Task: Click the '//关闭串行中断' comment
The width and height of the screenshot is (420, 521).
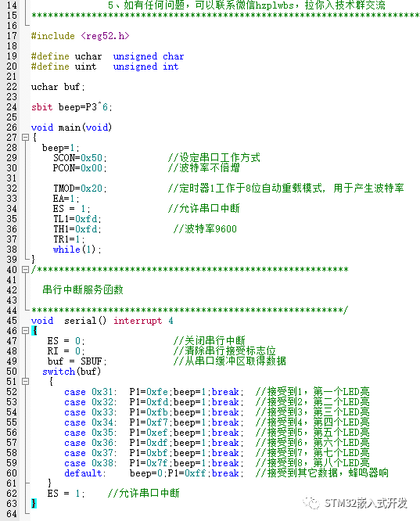Action: (209, 340)
